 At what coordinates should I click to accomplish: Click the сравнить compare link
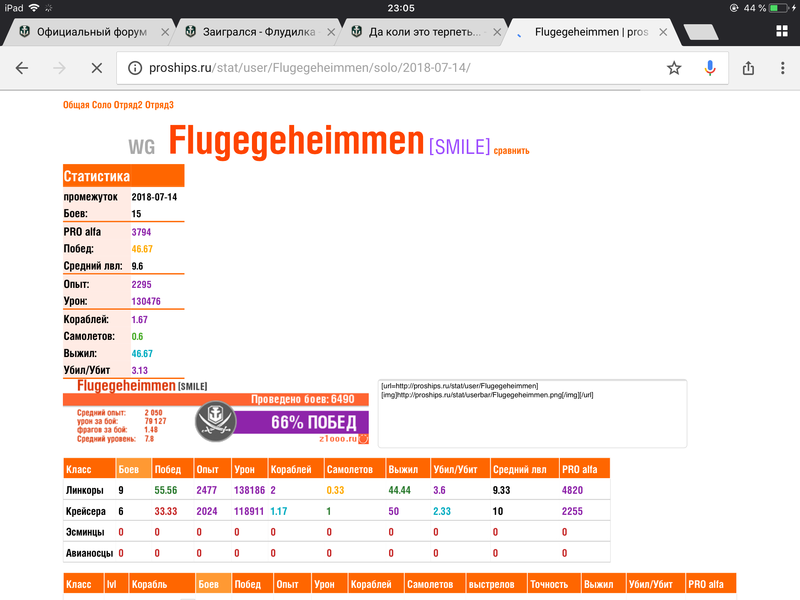pos(511,151)
